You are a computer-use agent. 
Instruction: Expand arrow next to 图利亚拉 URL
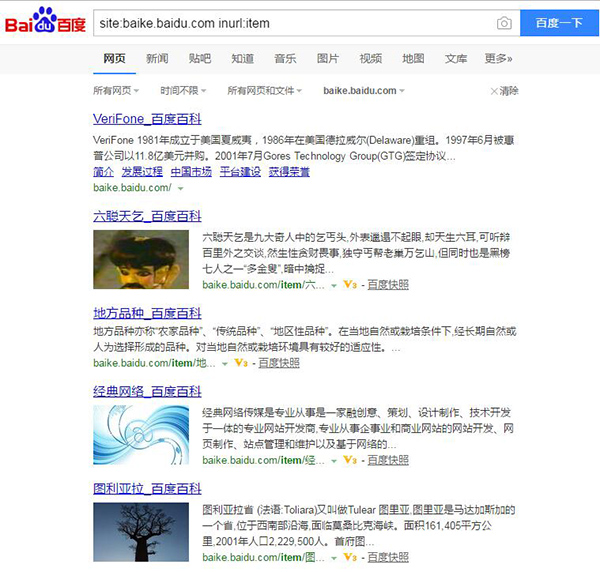[x=334, y=558]
